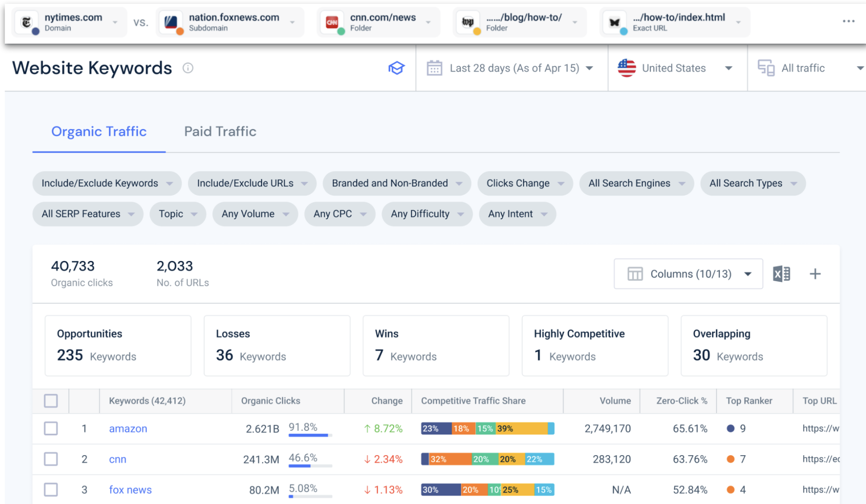Check the amazon keyword row checkbox

click(51, 428)
